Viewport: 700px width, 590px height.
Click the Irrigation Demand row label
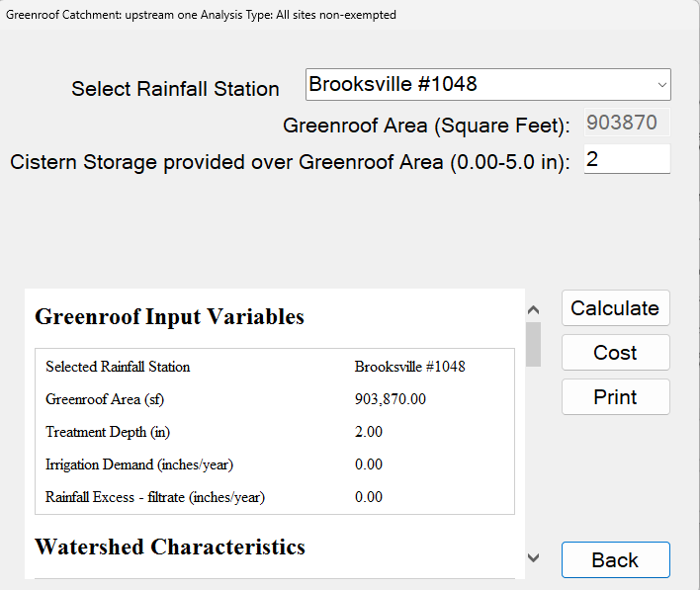(139, 464)
